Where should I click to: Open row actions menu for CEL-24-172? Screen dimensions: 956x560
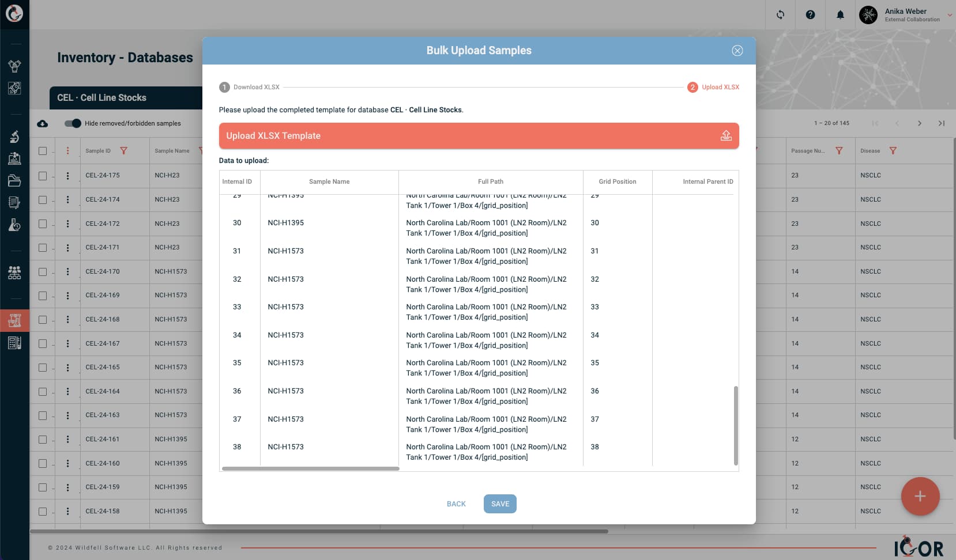click(68, 223)
